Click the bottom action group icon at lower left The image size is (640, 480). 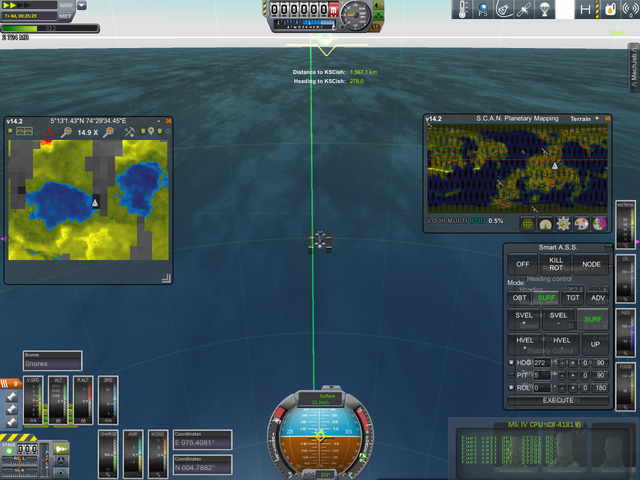click(11, 422)
